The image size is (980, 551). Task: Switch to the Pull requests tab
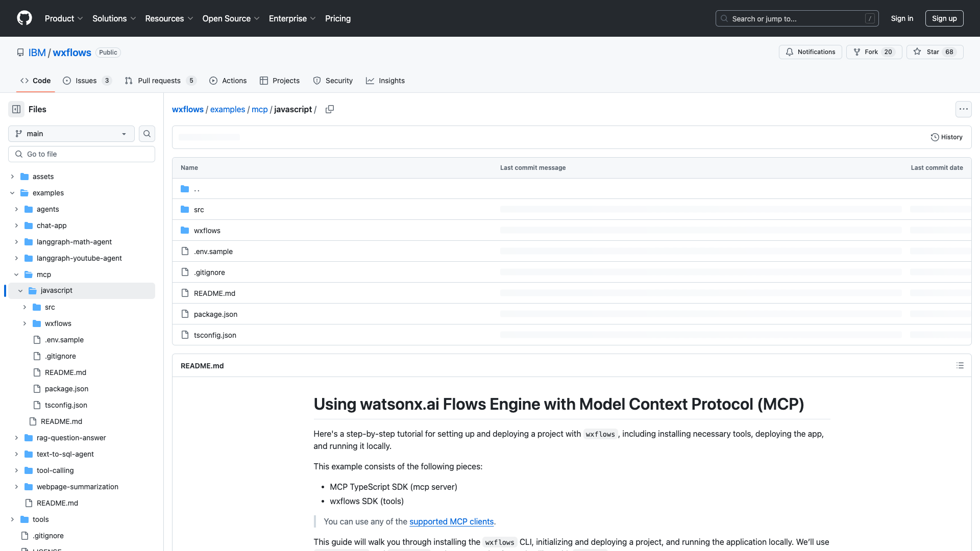(159, 81)
